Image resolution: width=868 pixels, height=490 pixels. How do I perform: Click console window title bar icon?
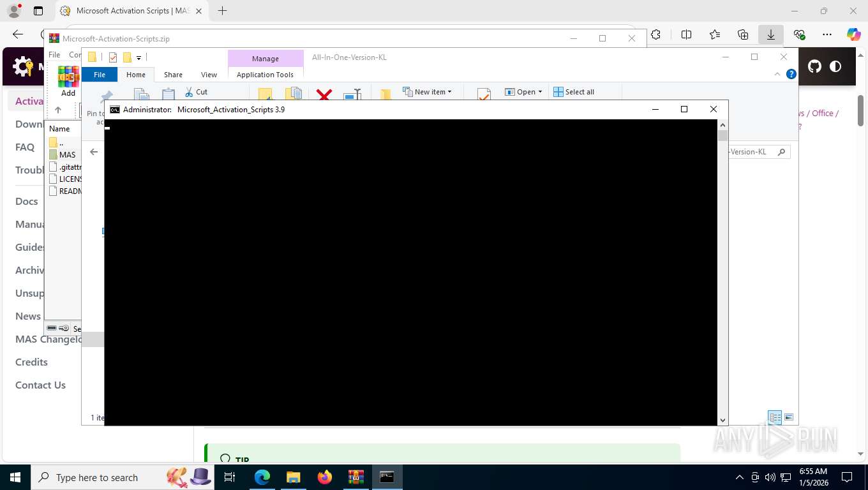114,109
